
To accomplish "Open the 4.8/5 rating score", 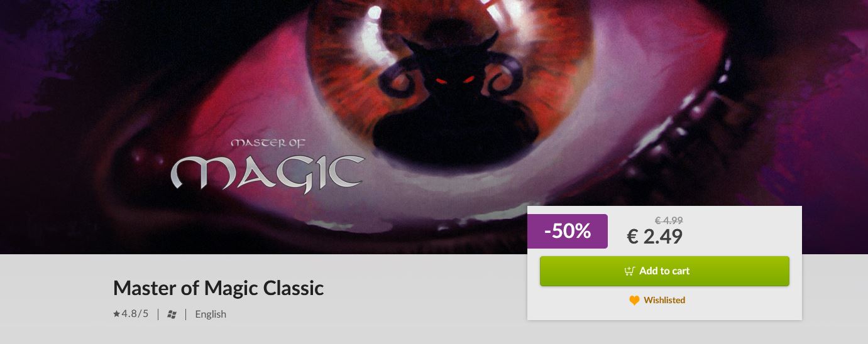I will (x=135, y=314).
